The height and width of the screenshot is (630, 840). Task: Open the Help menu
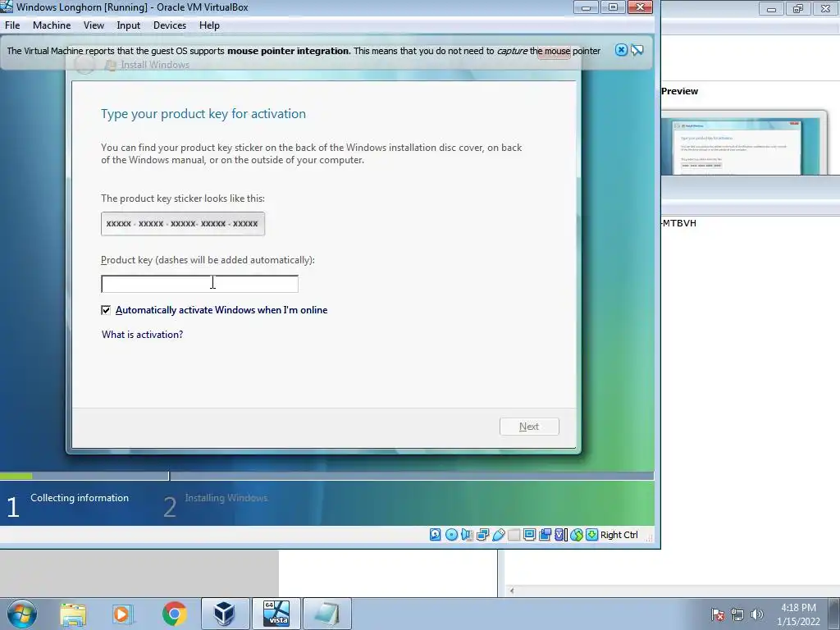209,25
